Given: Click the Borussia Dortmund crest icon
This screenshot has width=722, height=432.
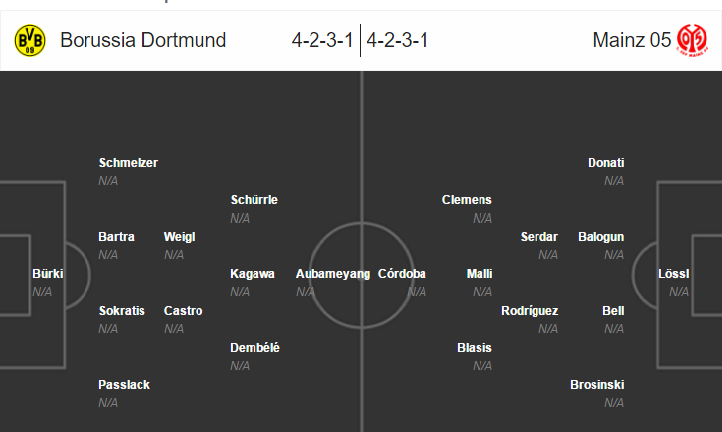Looking at the screenshot, I should tap(30, 41).
